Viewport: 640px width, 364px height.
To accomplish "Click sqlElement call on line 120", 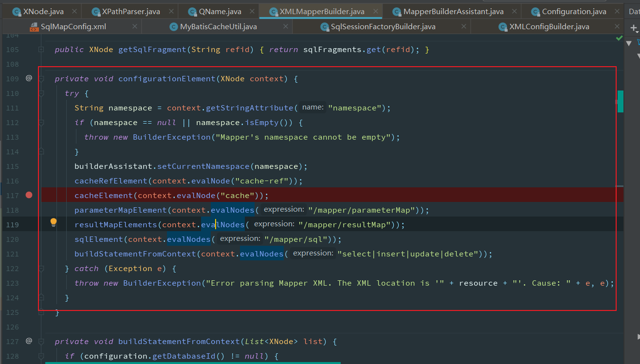I will pyautogui.click(x=99, y=239).
